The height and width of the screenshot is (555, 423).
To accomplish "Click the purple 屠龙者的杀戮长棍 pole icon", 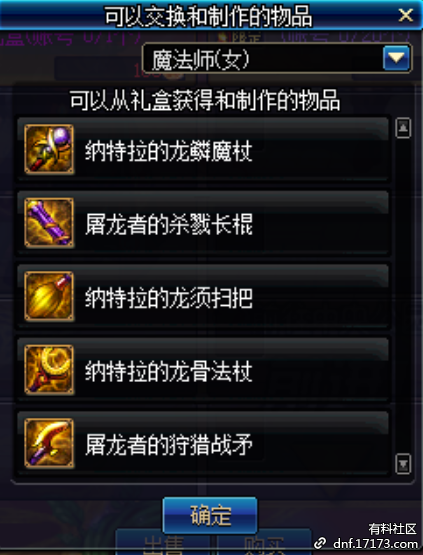I will tap(49, 223).
